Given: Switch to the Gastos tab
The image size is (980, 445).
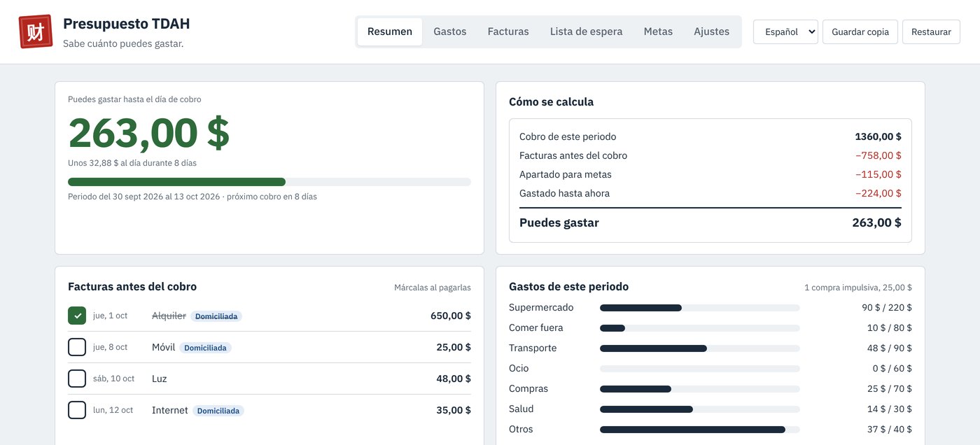Looking at the screenshot, I should 450,31.
